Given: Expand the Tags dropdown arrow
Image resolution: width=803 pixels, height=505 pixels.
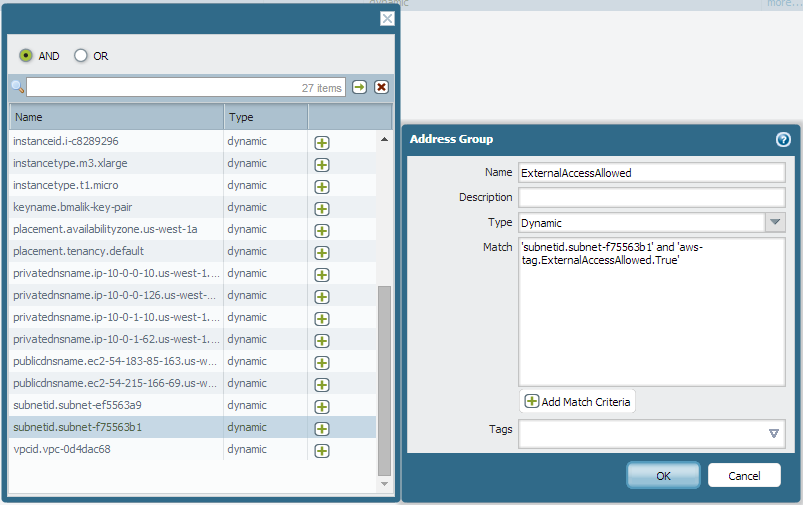Looking at the screenshot, I should click(x=773, y=433).
